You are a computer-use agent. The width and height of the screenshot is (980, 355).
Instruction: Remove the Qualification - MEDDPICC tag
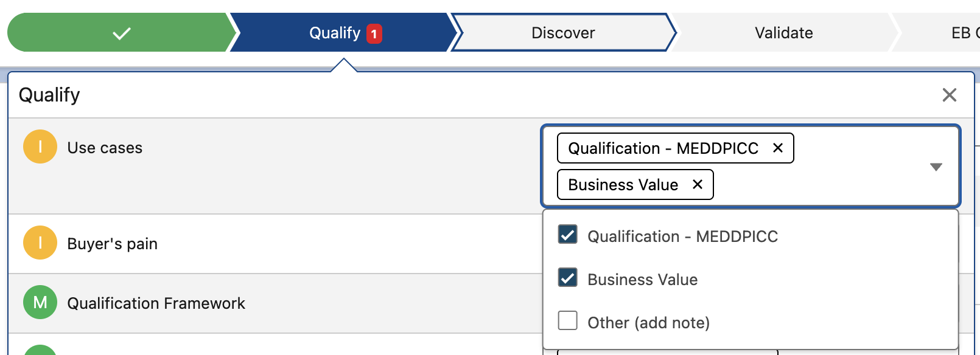coord(777,148)
